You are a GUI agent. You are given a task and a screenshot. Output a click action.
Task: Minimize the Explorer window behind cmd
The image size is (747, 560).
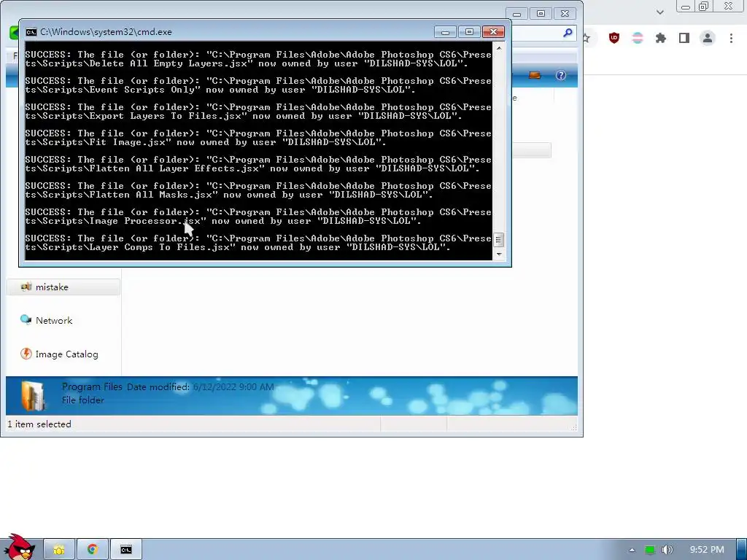pos(517,14)
